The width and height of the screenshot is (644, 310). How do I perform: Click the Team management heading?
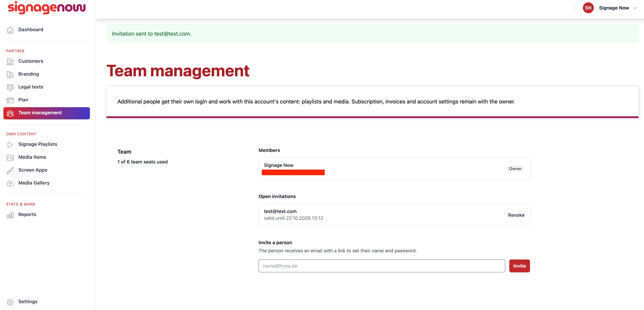178,71
